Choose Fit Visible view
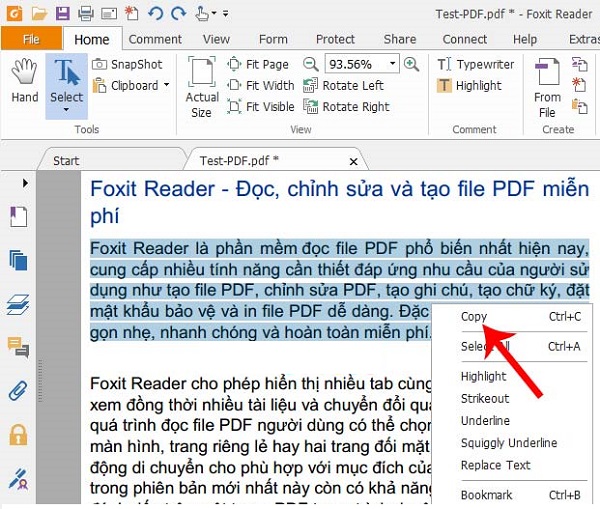The height and width of the screenshot is (509, 600). (261, 106)
